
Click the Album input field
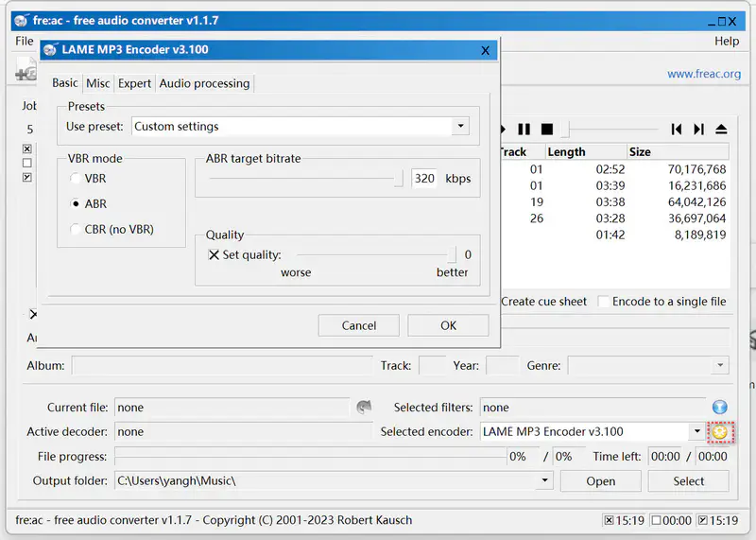(222, 365)
